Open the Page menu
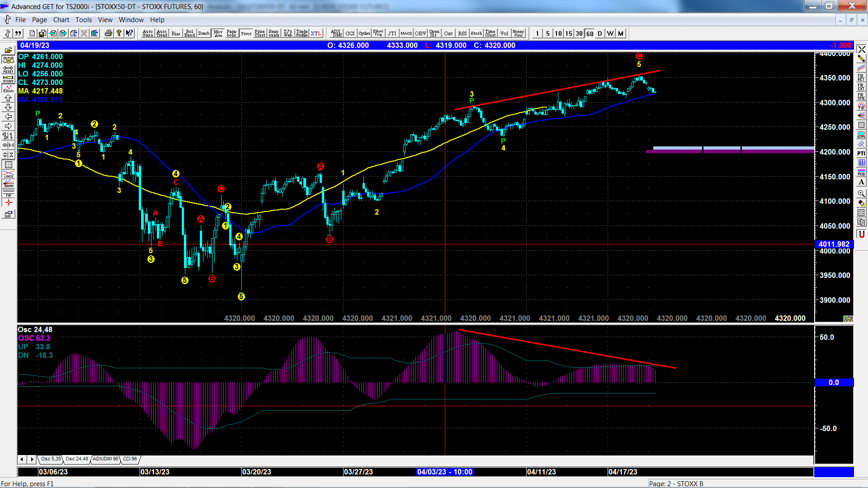Screen dimensions: 868x488 (39, 20)
